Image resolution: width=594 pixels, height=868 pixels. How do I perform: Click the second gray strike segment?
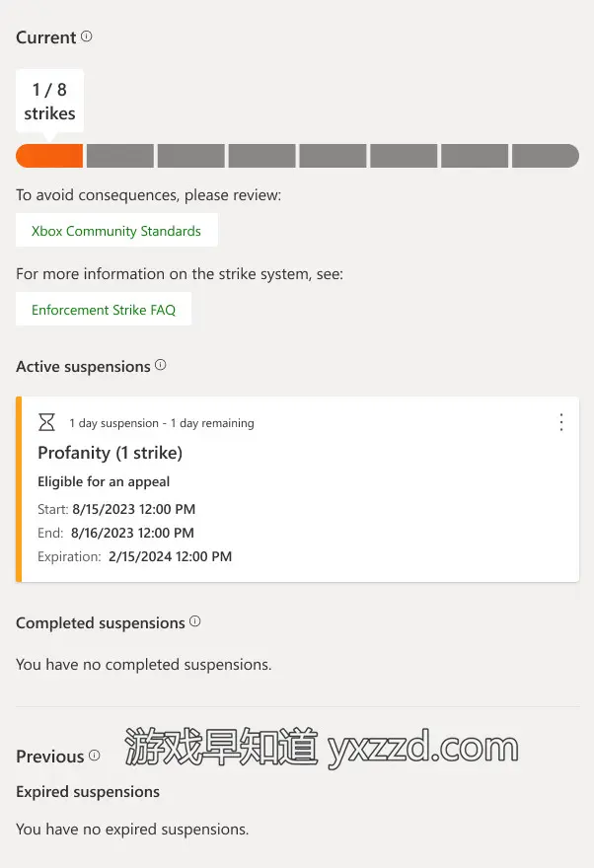pos(120,156)
